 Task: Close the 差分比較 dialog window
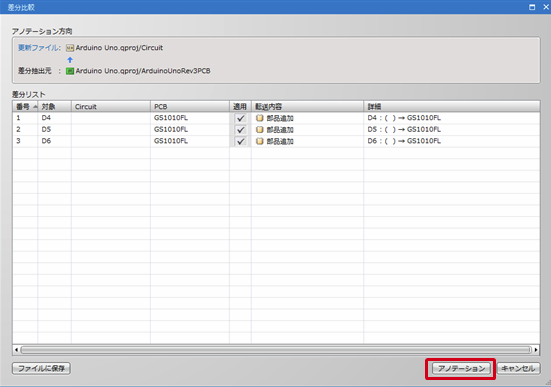(546, 7)
